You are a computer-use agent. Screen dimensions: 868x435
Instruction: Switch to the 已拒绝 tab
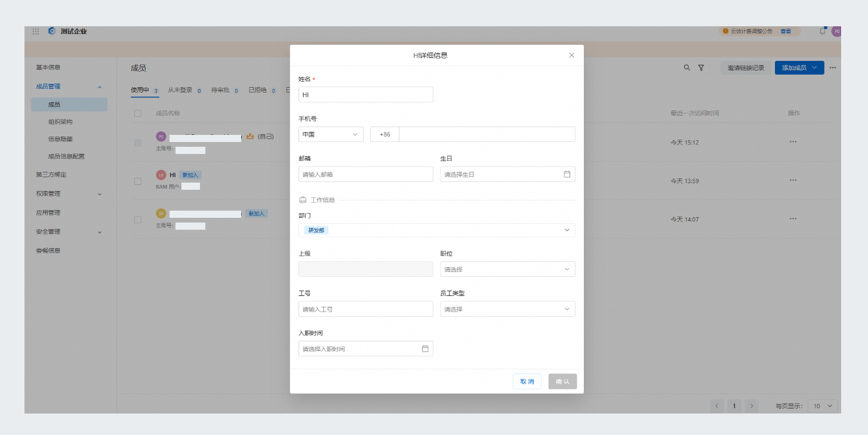click(x=262, y=90)
